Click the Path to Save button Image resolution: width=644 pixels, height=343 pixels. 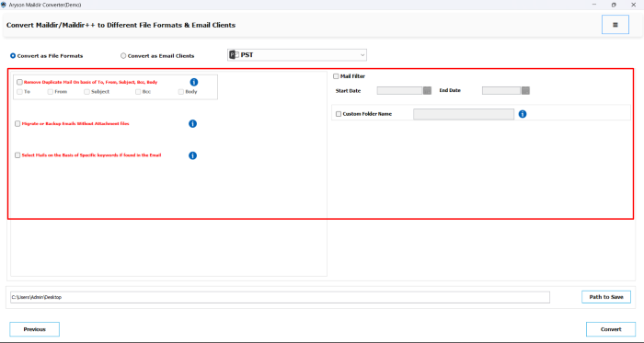606,297
